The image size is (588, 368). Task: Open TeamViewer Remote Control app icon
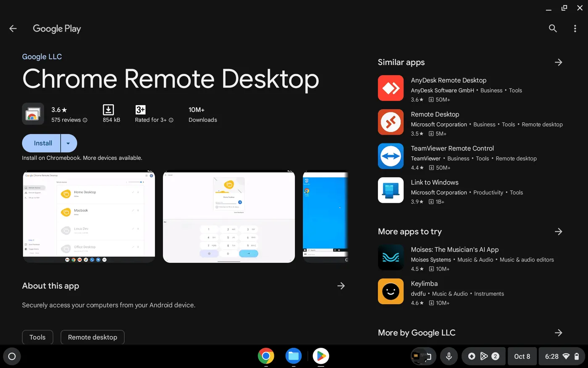(x=391, y=156)
